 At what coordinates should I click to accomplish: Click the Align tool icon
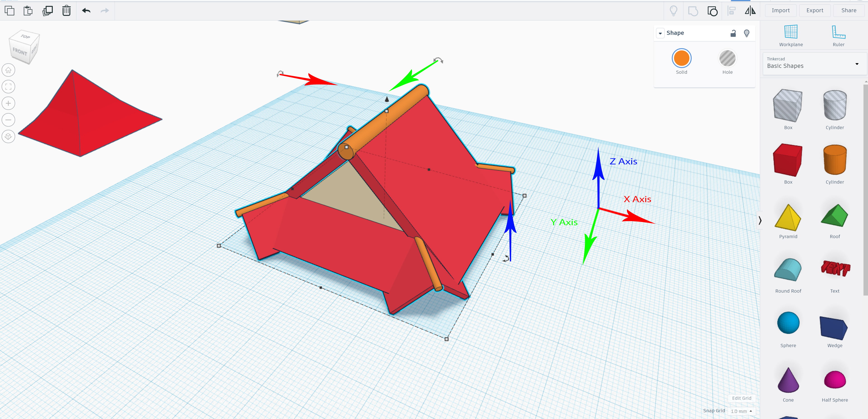point(732,11)
